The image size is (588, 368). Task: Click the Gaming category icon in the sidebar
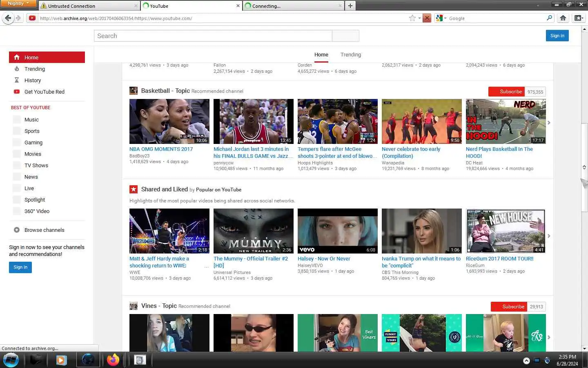(17, 142)
